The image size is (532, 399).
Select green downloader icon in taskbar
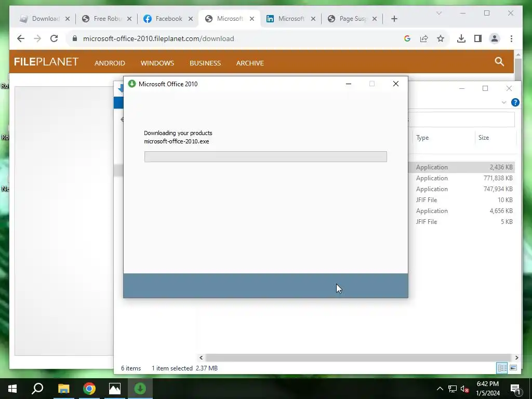(140, 389)
